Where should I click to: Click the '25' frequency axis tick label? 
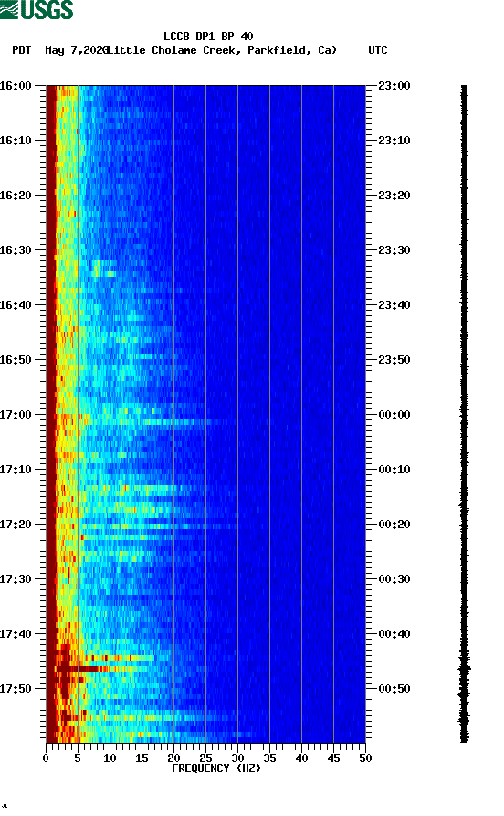pos(205,758)
